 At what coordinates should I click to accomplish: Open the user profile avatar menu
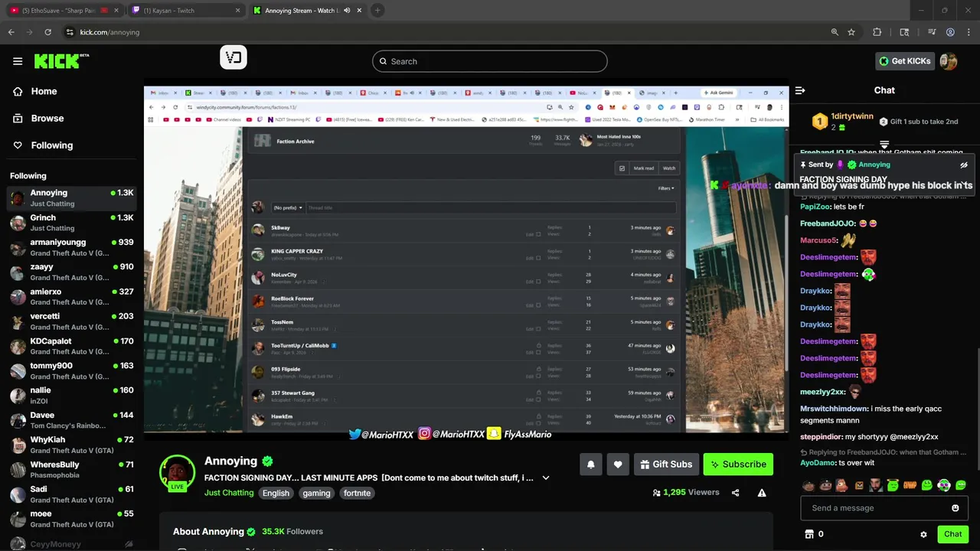(x=949, y=61)
